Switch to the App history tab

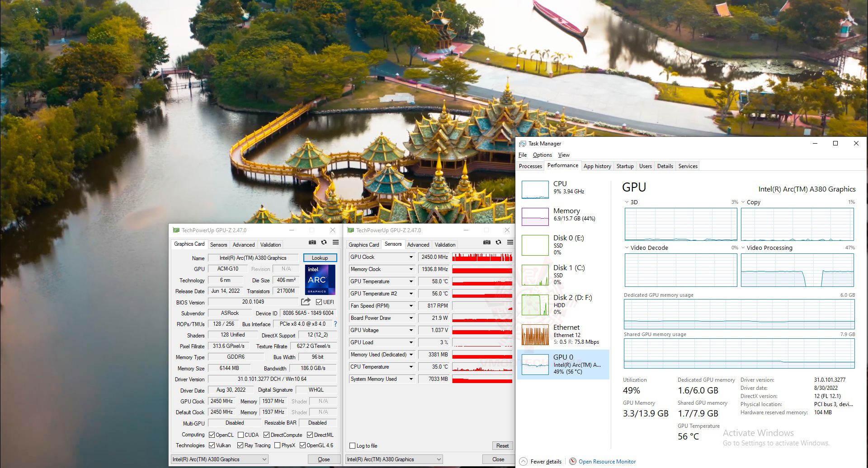point(597,166)
